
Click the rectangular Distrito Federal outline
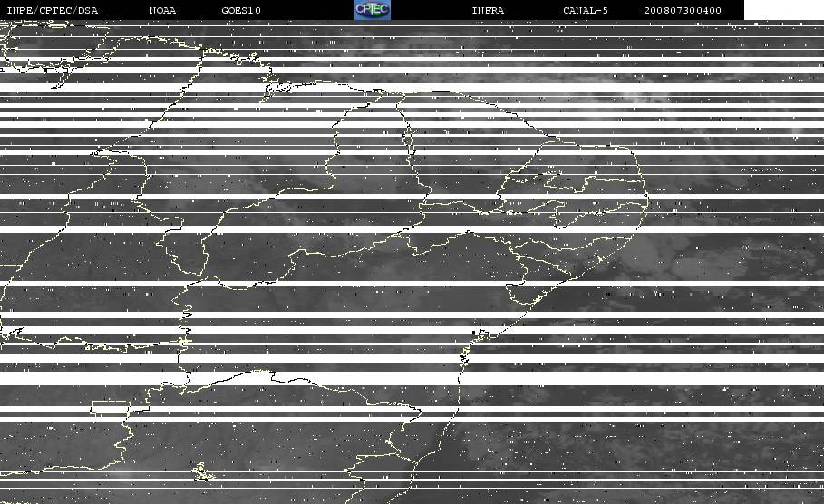(111, 408)
